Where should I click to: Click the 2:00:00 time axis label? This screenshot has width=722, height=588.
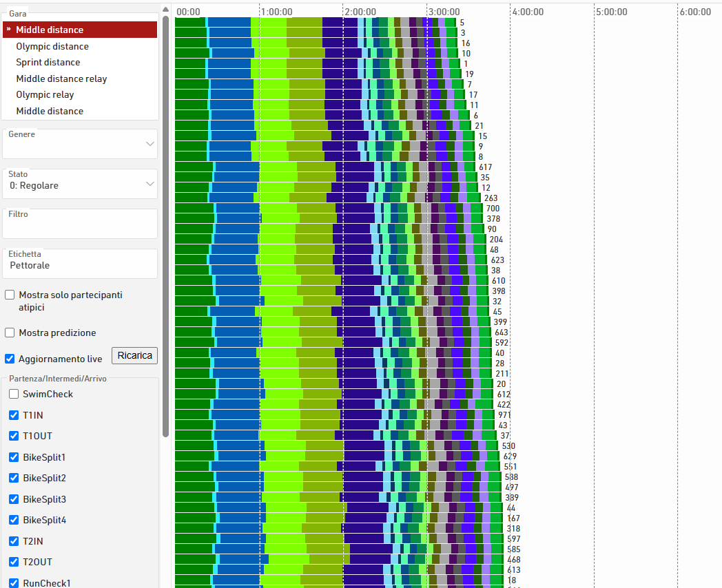[x=360, y=12]
